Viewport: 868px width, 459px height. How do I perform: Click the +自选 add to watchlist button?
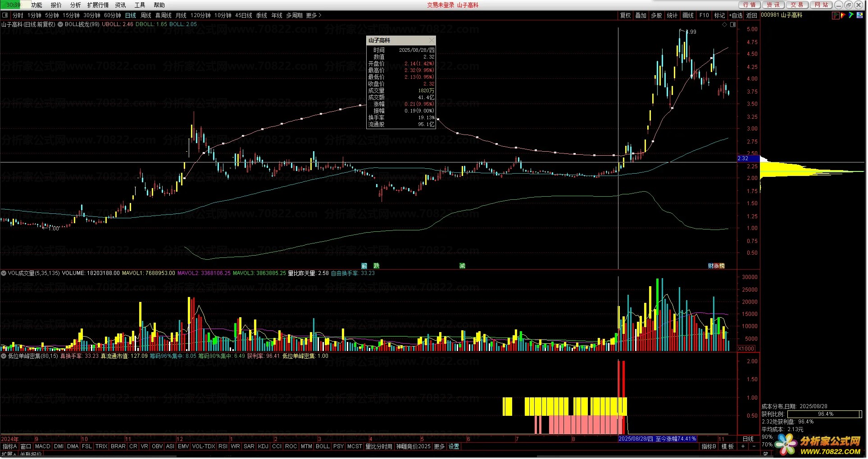736,15
